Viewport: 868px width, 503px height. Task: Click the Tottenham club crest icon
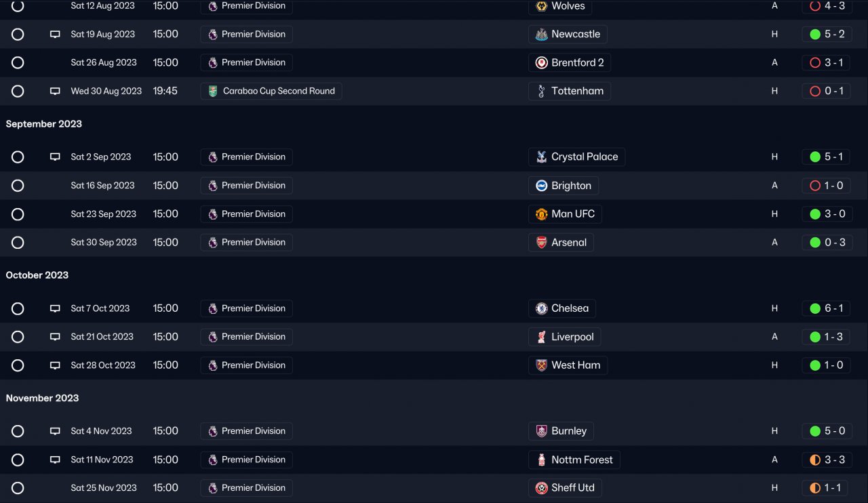(541, 92)
